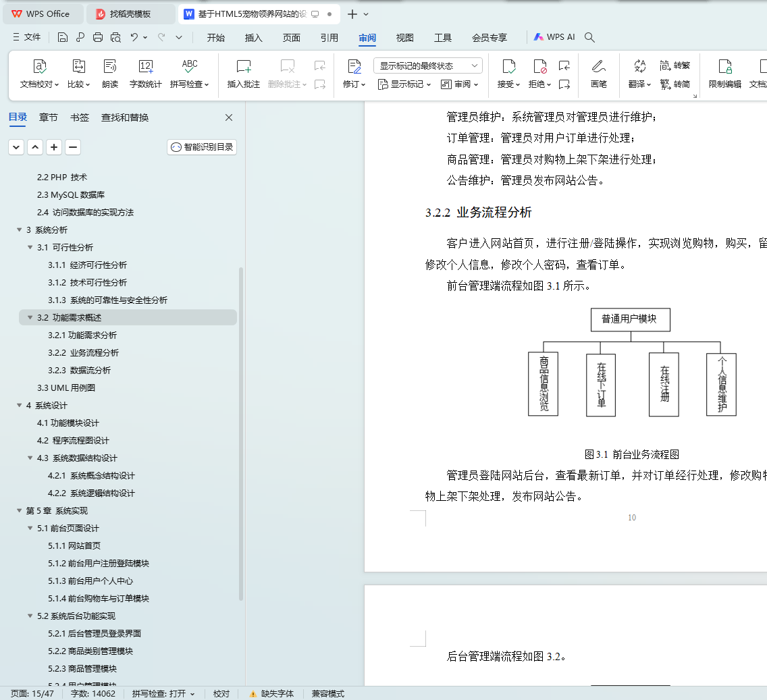Select the 画笔 pen tool
Screen dimensions: 767x700
pos(599,74)
